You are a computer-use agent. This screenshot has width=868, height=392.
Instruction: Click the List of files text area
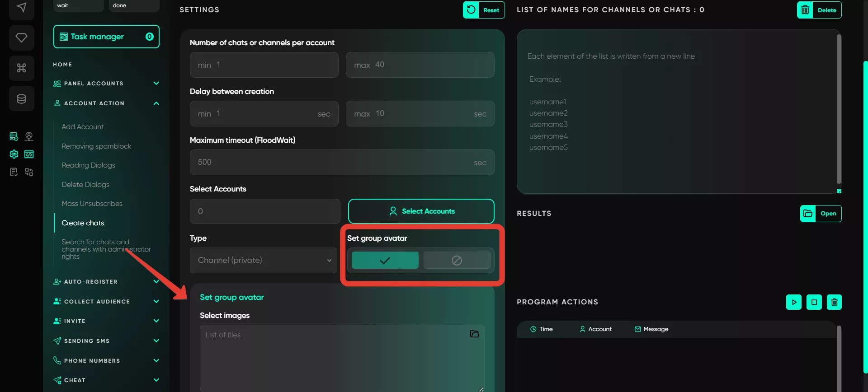342,359
